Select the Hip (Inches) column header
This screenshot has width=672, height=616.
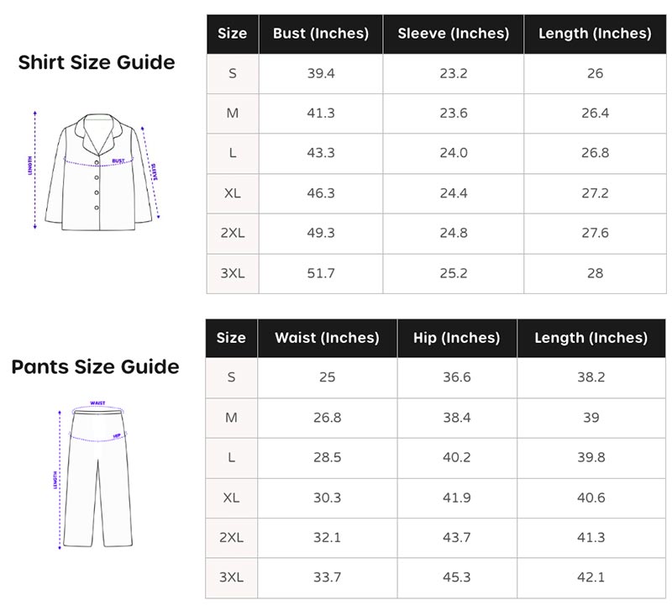[x=456, y=338]
